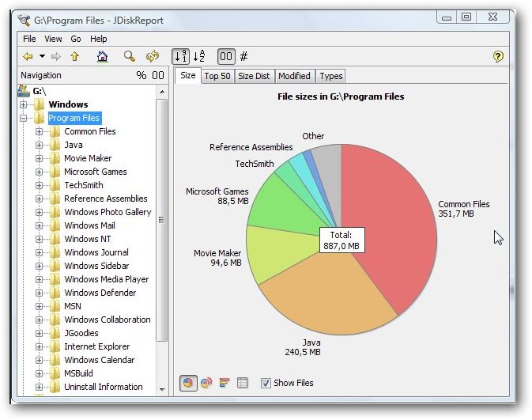Screen dimensions: 532x420
Task: Go up one folder level icon
Action: [74, 56]
